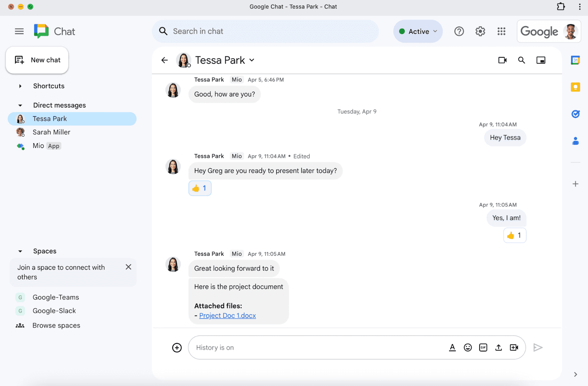Open text formatting options in compose bar

(x=452, y=347)
